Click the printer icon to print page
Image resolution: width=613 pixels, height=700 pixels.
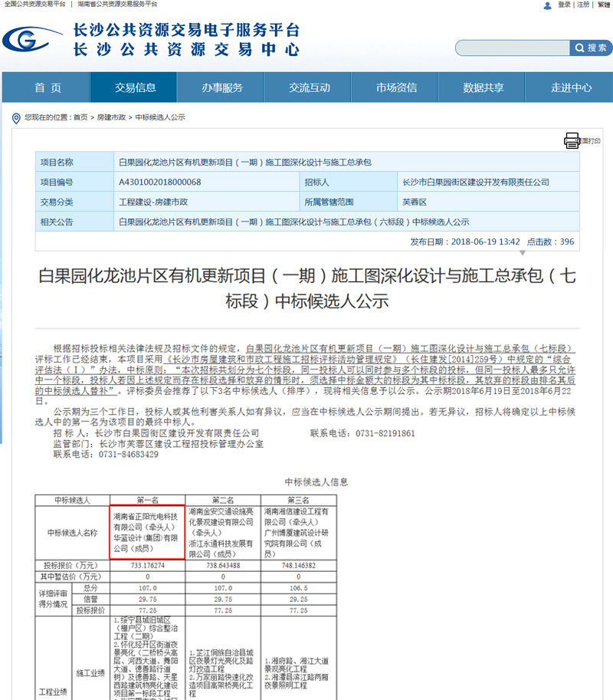pyautogui.click(x=572, y=140)
